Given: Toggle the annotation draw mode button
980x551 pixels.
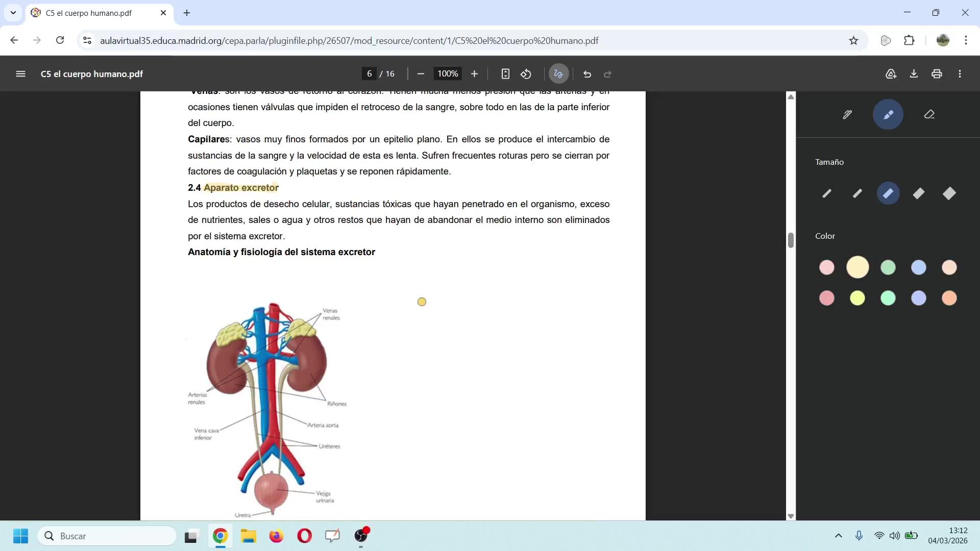Looking at the screenshot, I should (x=558, y=74).
